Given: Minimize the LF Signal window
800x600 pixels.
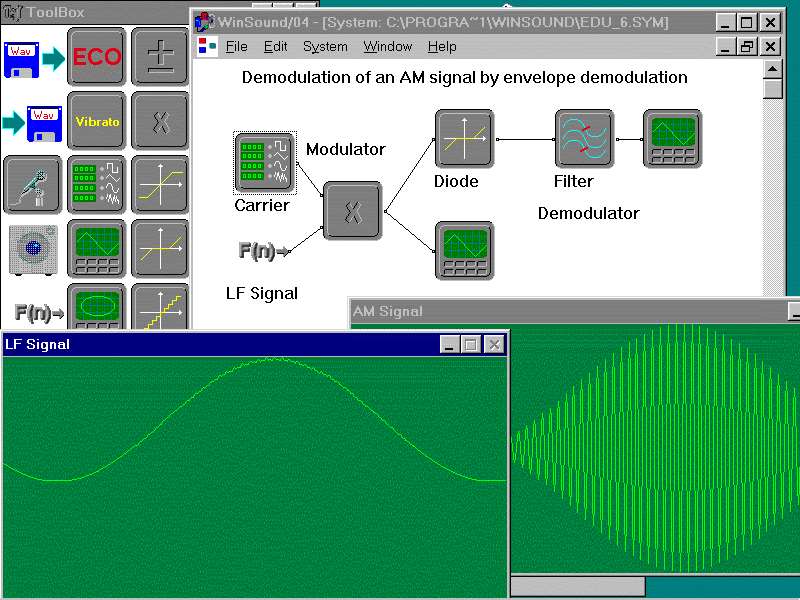Looking at the screenshot, I should click(449, 344).
